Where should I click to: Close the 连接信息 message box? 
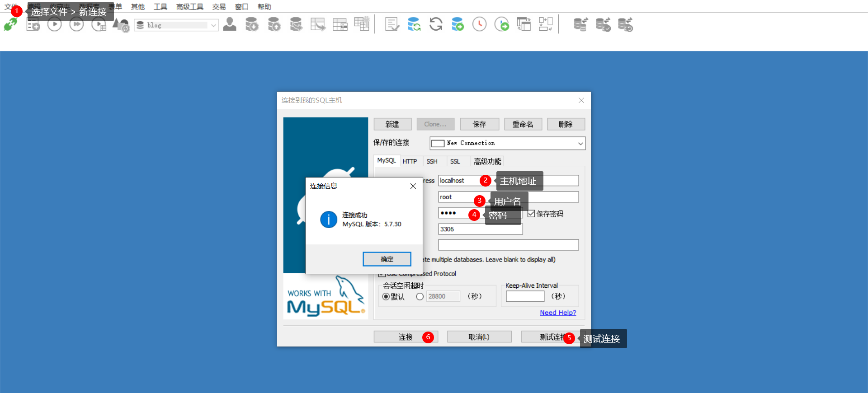click(413, 186)
